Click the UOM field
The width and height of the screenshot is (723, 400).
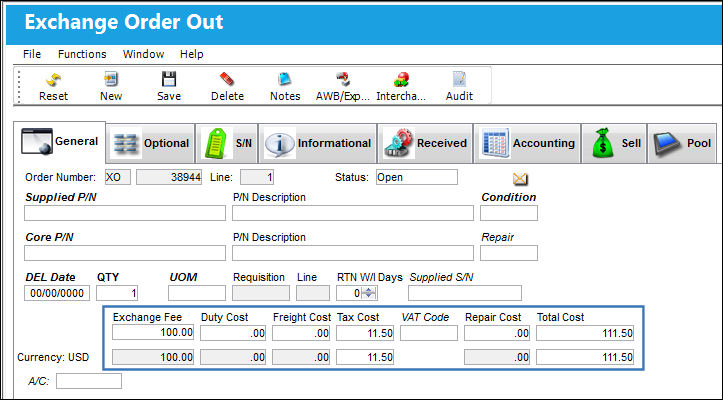tap(197, 293)
